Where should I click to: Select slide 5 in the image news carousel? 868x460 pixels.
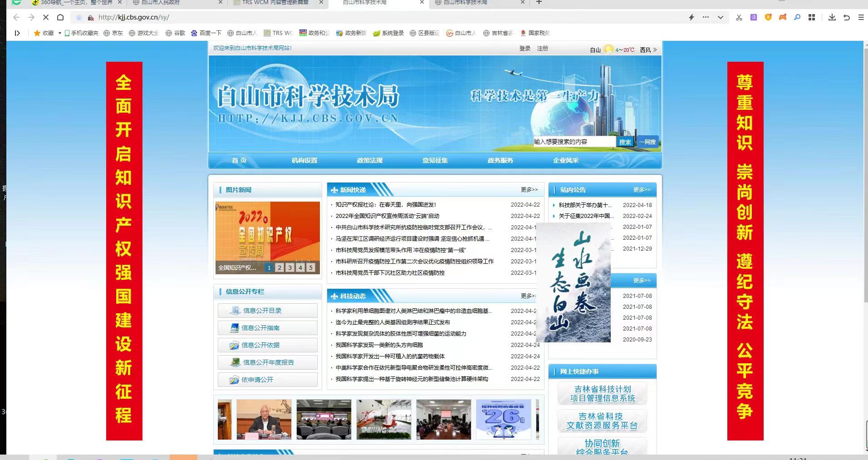tap(311, 267)
